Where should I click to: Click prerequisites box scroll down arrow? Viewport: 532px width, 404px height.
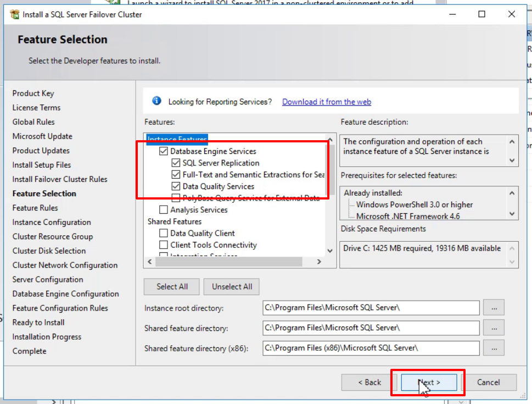pyautogui.click(x=512, y=214)
